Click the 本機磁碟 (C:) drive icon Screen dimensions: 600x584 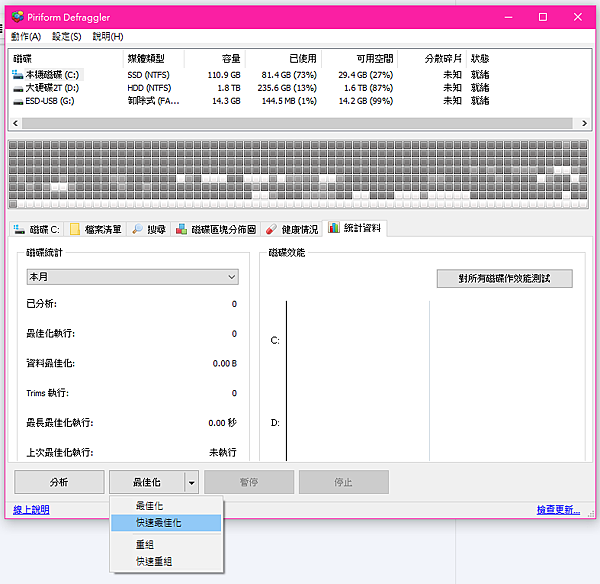pos(17,74)
